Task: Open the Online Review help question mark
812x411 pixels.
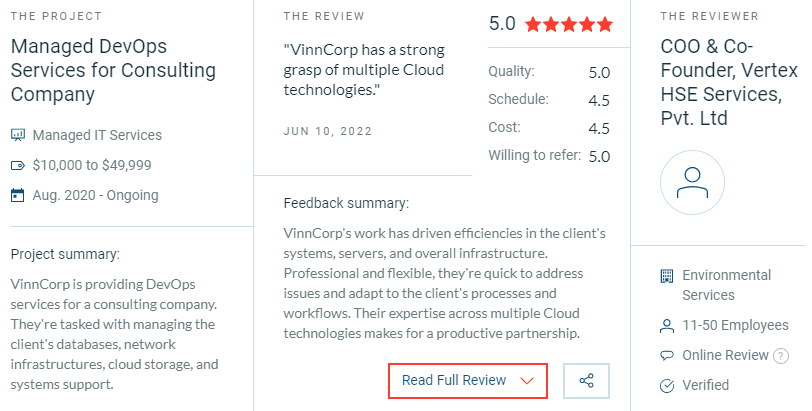Action: 780,356
